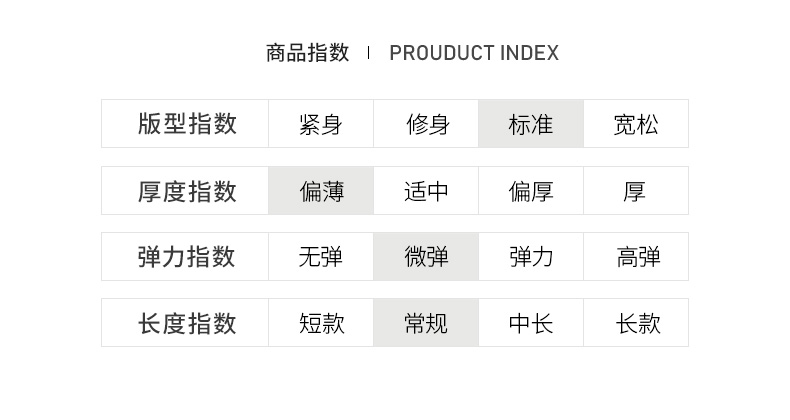Click the highlighted 标准 fit cell

pyautogui.click(x=530, y=124)
